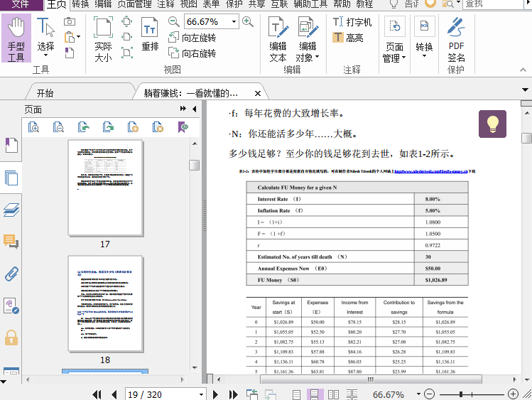Toggle continuous page view mode
The height and width of the screenshot is (400, 532).
(x=313, y=394)
